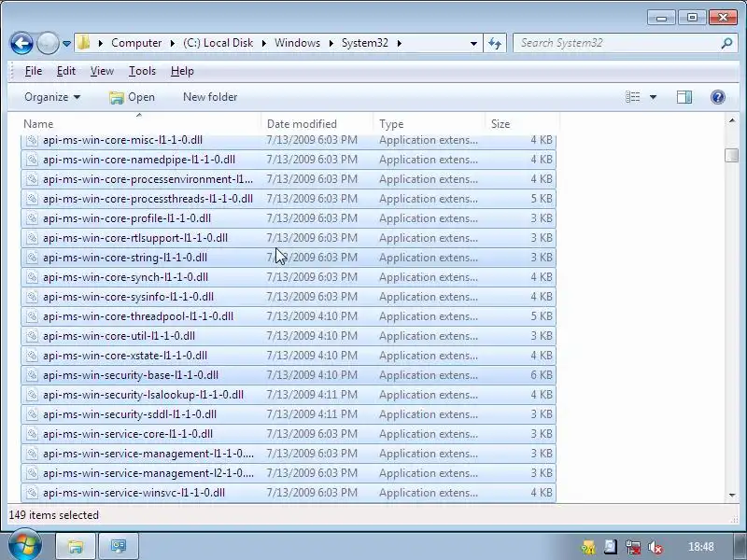Open the Help menu
This screenshot has height=560, width=747.
click(182, 71)
